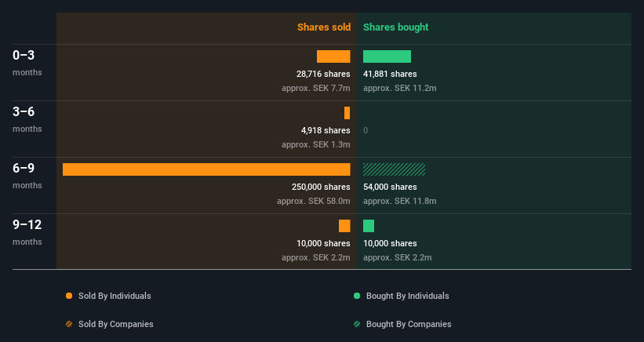Viewport: 644px width, 342px height.
Task: Click the '250,000 shares' value
Action: pyautogui.click(x=321, y=187)
